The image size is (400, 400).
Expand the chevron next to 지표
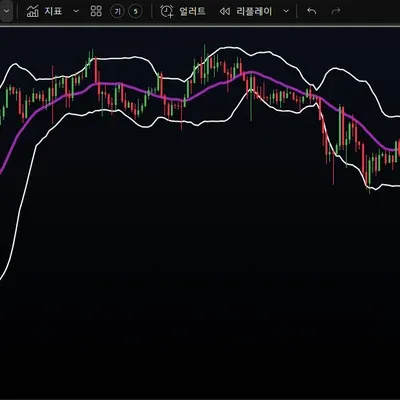[76, 11]
